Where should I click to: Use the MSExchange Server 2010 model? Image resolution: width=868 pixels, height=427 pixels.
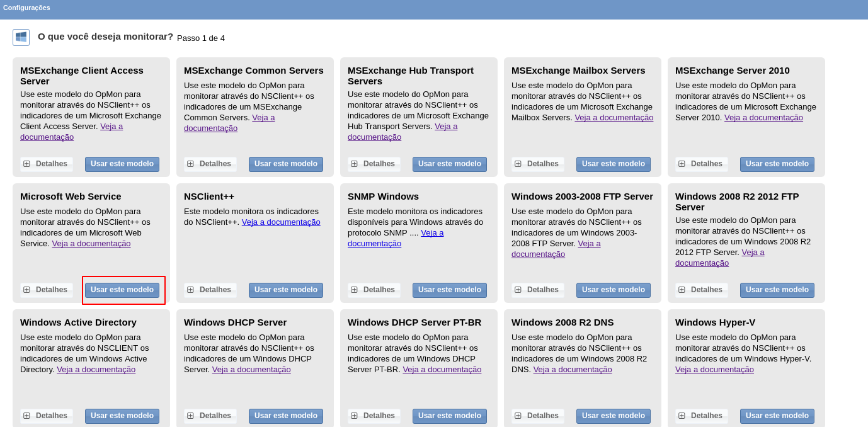[777, 164]
